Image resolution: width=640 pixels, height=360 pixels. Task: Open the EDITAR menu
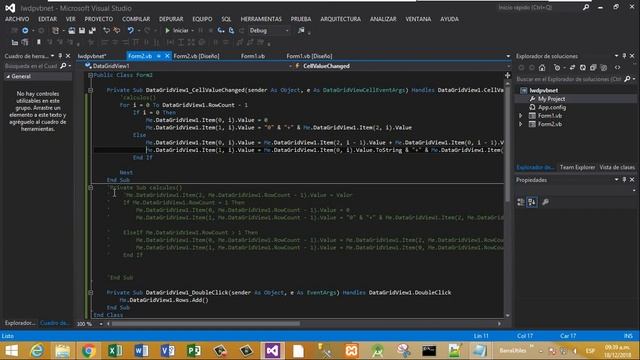click(x=47, y=19)
